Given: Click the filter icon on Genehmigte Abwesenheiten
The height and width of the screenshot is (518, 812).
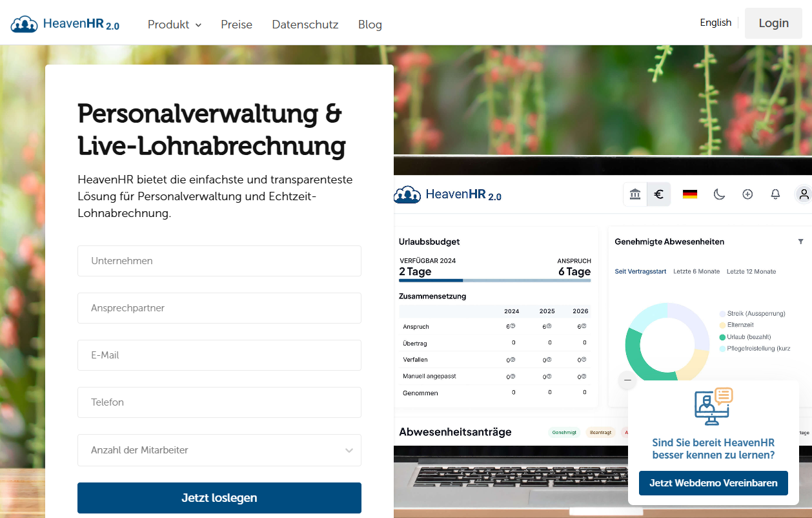Looking at the screenshot, I should click(x=800, y=242).
